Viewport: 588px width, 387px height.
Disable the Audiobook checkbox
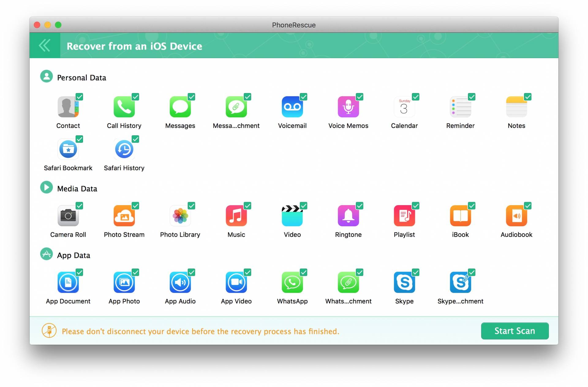[528, 206]
